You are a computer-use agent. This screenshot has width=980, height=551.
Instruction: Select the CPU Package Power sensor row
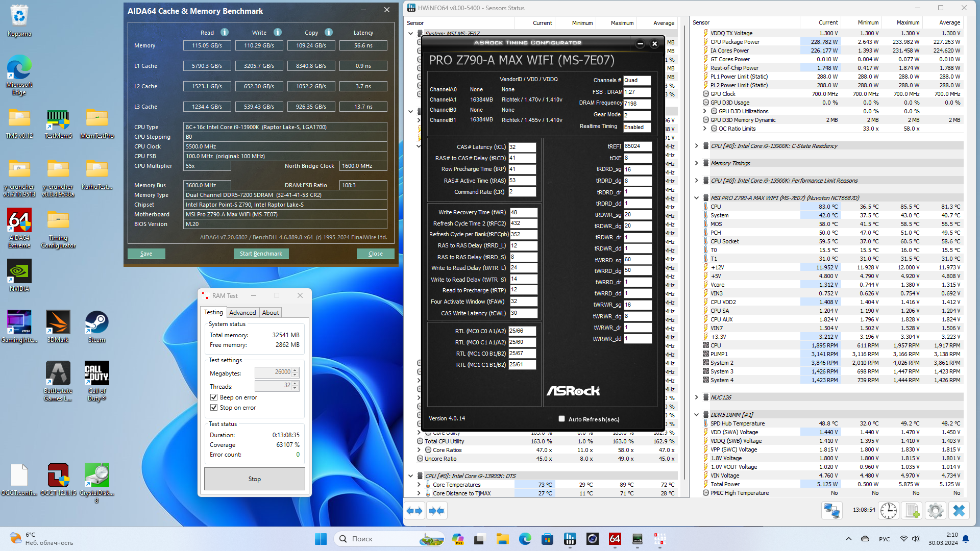point(833,42)
